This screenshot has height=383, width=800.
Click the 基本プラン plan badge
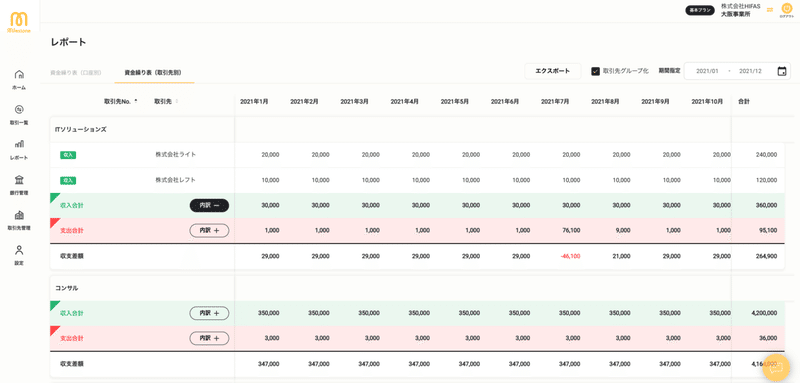click(x=700, y=10)
